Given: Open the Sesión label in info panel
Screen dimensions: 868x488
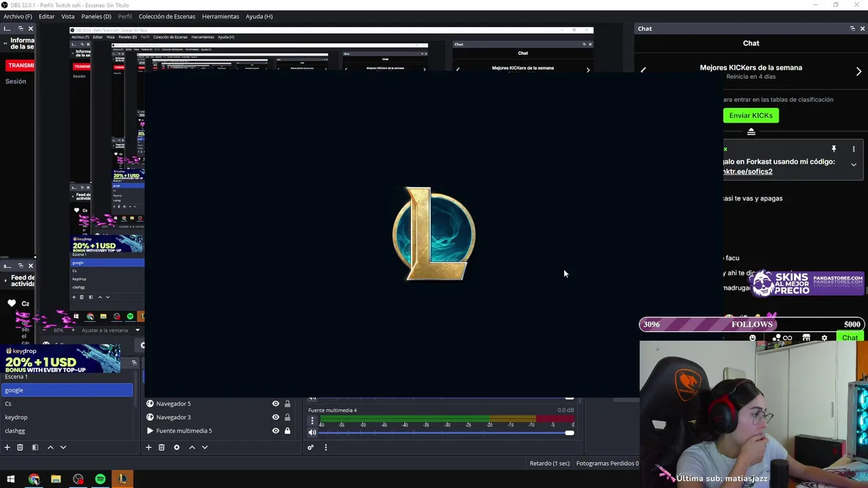Looking at the screenshot, I should [16, 81].
